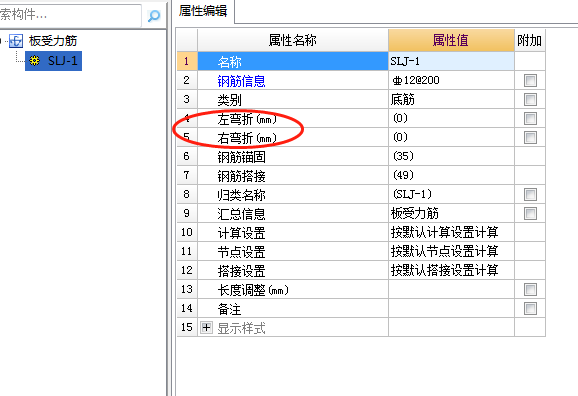Image resolution: width=578 pixels, height=396 pixels.
Task: Enable 附加 checkbox for 左弯折
Action: (x=530, y=119)
